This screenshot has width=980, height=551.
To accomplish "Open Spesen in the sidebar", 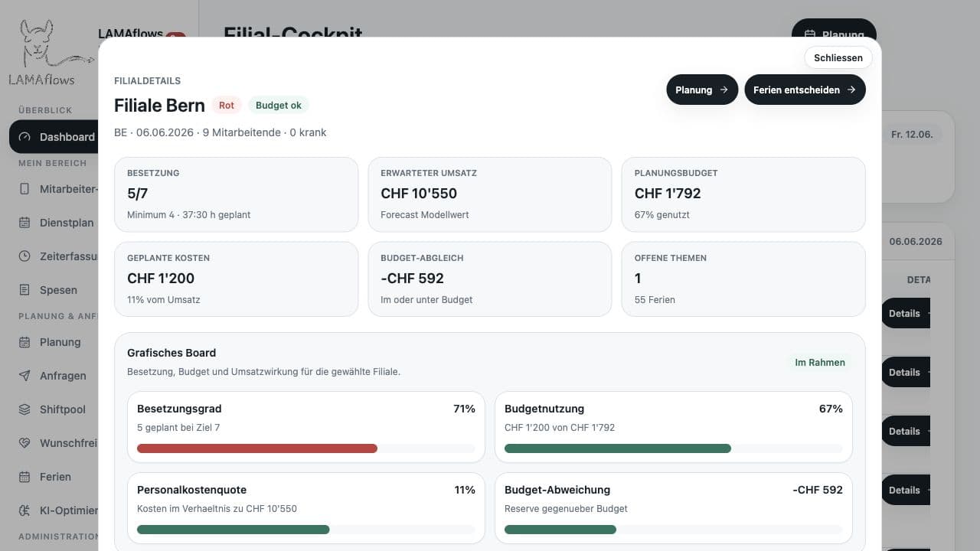I will point(54,290).
